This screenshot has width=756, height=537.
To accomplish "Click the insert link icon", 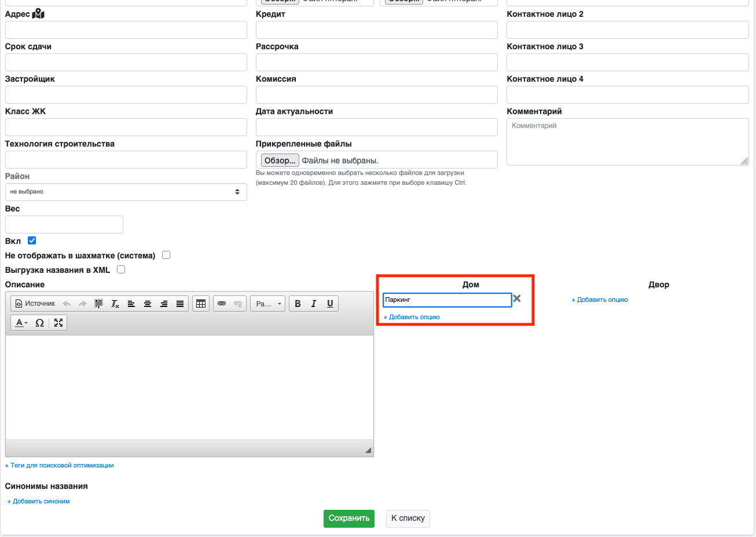I will tap(222, 304).
